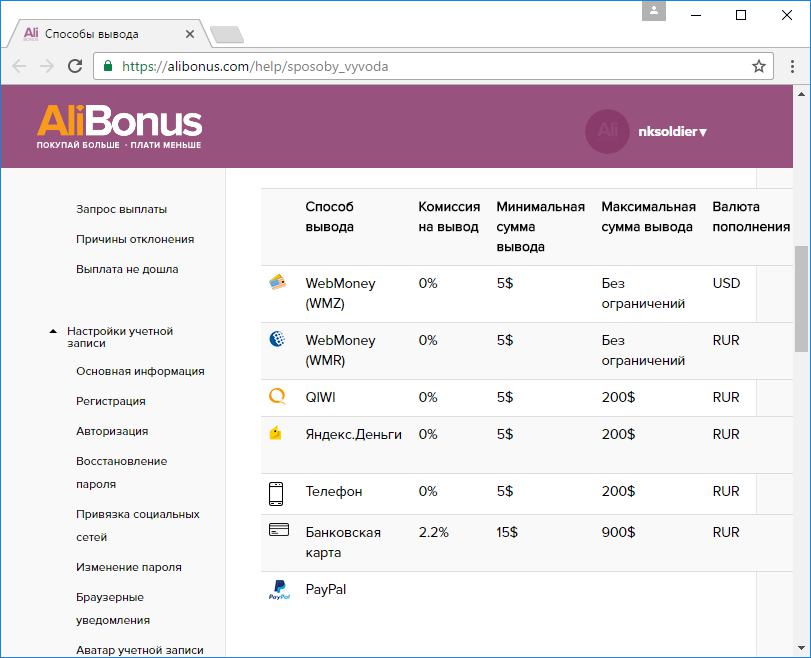811x658 pixels.
Task: Click the 2.2% commission value
Action: pos(433,532)
